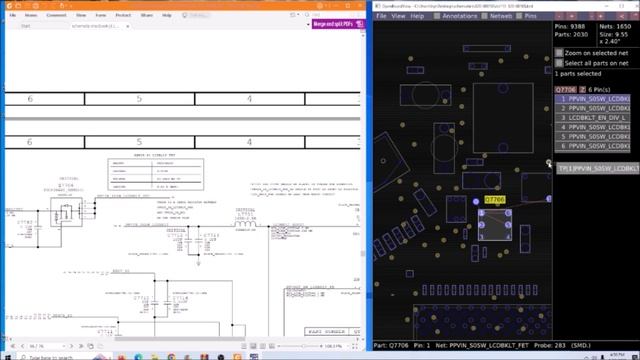Open Form tab in PDF reader
The width and height of the screenshot is (640, 360).
[100, 15]
